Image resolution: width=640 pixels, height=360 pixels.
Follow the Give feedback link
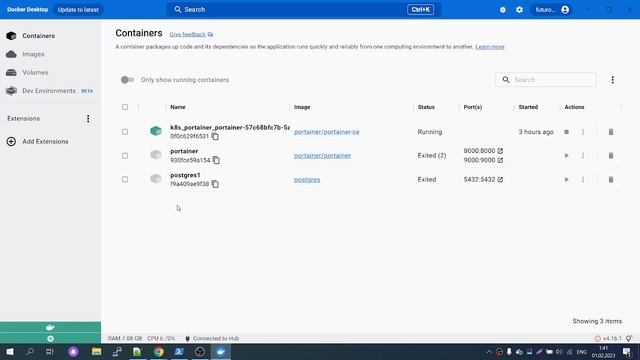pos(191,34)
